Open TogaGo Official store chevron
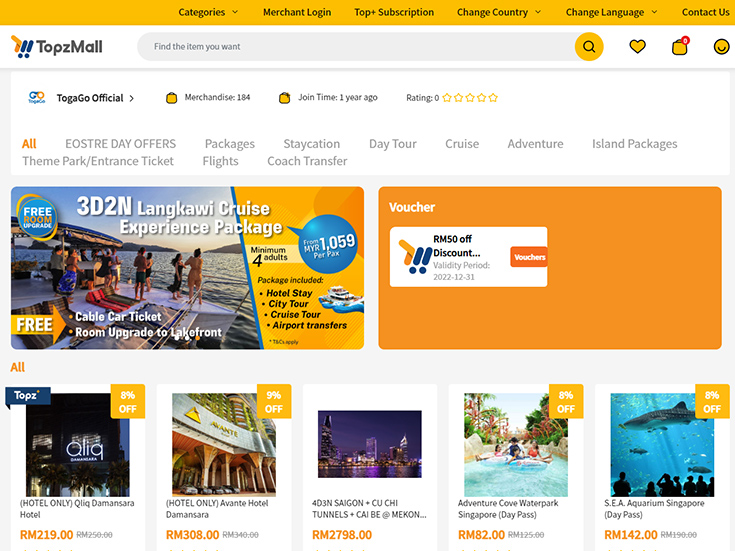The height and width of the screenshot is (551, 735). click(x=132, y=98)
